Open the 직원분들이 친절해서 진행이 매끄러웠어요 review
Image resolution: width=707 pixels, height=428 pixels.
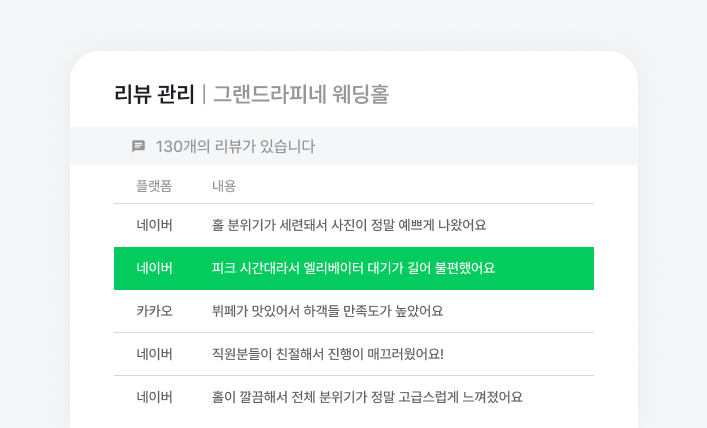click(x=327, y=354)
